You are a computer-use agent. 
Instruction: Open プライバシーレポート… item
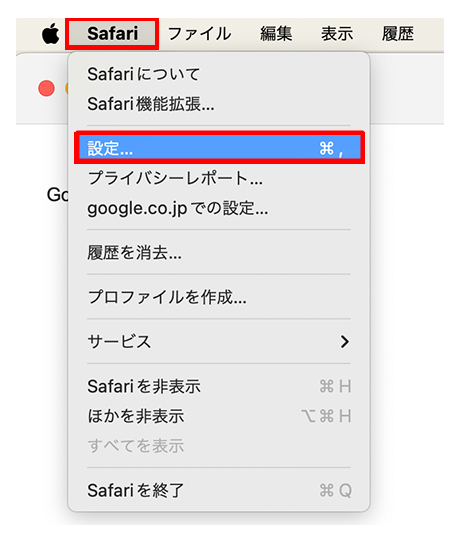(x=219, y=178)
